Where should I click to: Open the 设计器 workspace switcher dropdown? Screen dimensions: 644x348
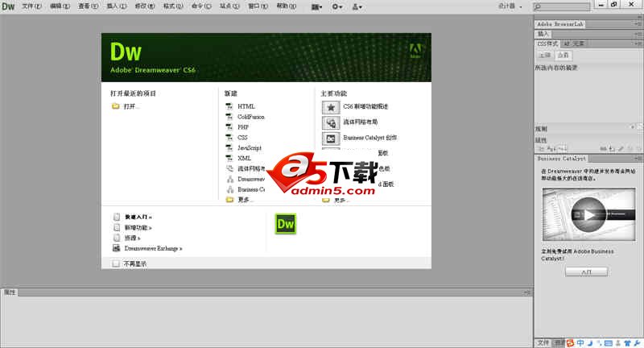point(510,6)
